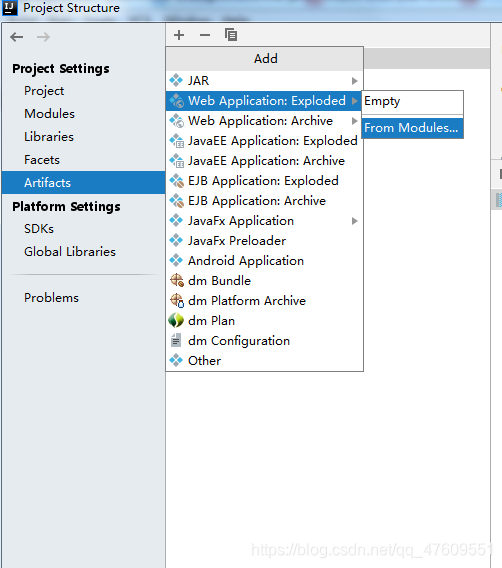Click the forward navigation arrow
This screenshot has height=568, width=502.
point(43,37)
